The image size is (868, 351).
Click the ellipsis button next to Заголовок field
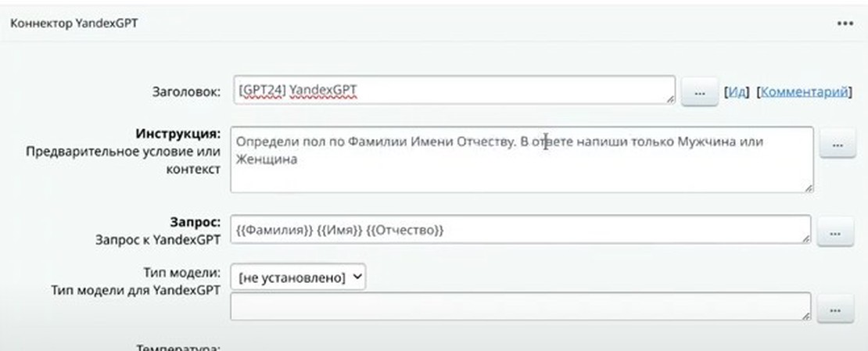click(x=700, y=92)
